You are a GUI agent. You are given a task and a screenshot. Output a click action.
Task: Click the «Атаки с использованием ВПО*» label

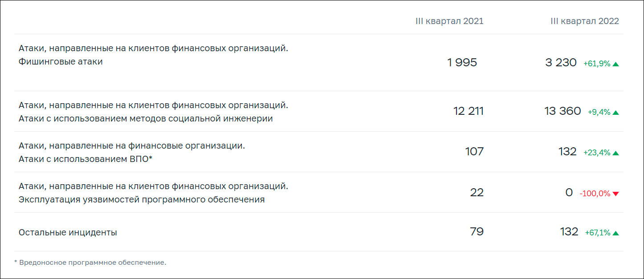pyautogui.click(x=86, y=159)
